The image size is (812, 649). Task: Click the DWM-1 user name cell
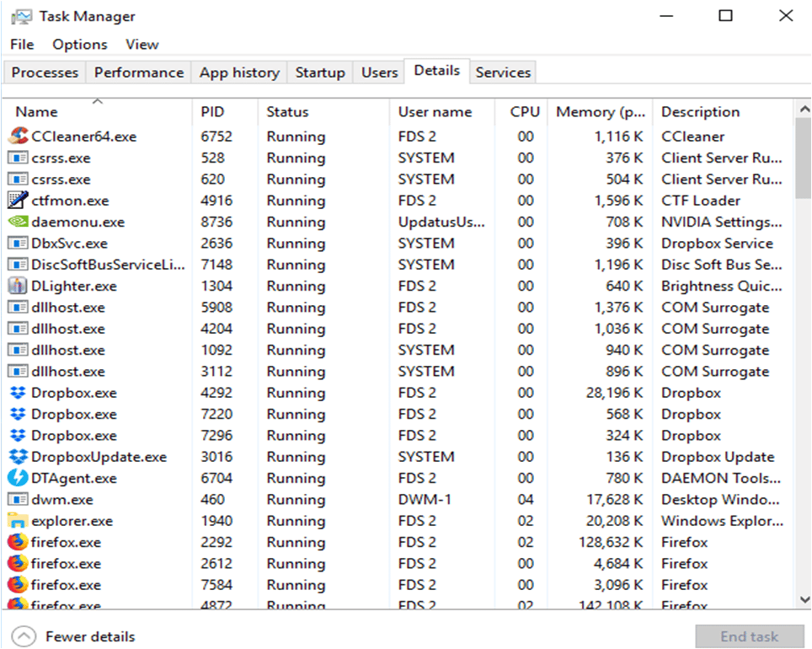[x=425, y=500]
